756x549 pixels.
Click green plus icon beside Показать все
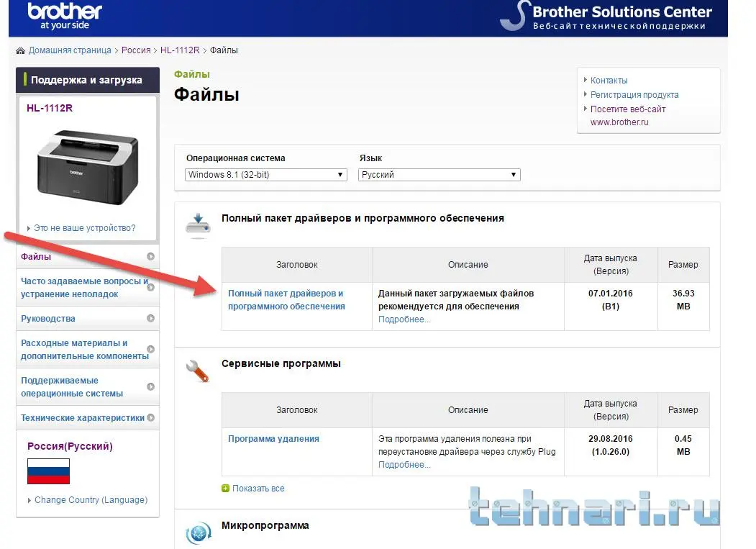pos(225,489)
